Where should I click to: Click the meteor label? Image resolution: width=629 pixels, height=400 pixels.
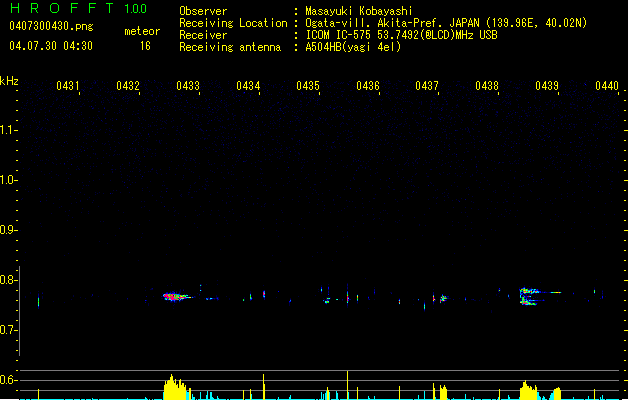(142, 31)
